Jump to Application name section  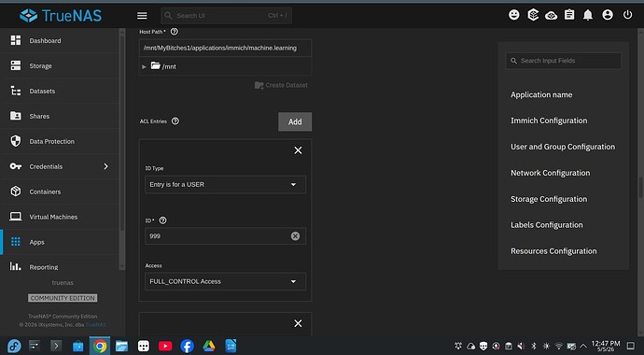click(541, 95)
